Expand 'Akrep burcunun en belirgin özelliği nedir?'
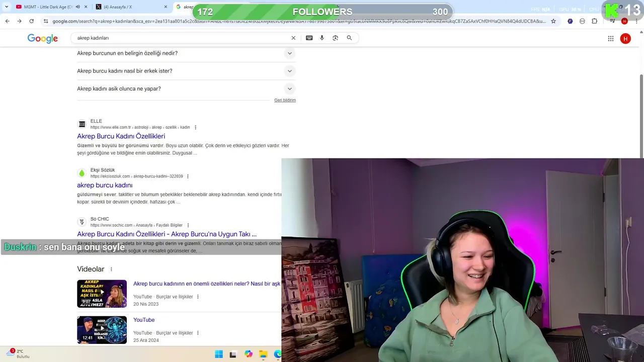This screenshot has height=362, width=644. tap(186, 53)
